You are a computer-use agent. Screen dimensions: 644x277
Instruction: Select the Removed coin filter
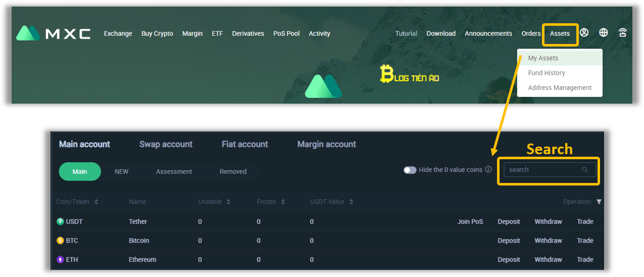coord(233,171)
